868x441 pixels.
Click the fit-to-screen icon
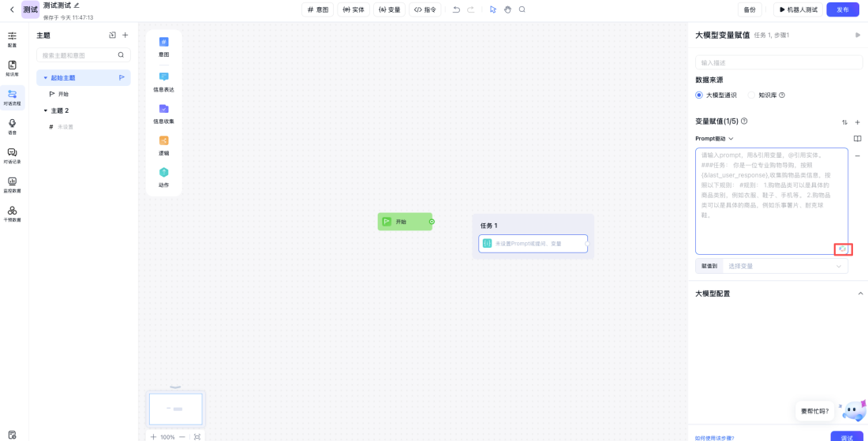[x=197, y=436]
